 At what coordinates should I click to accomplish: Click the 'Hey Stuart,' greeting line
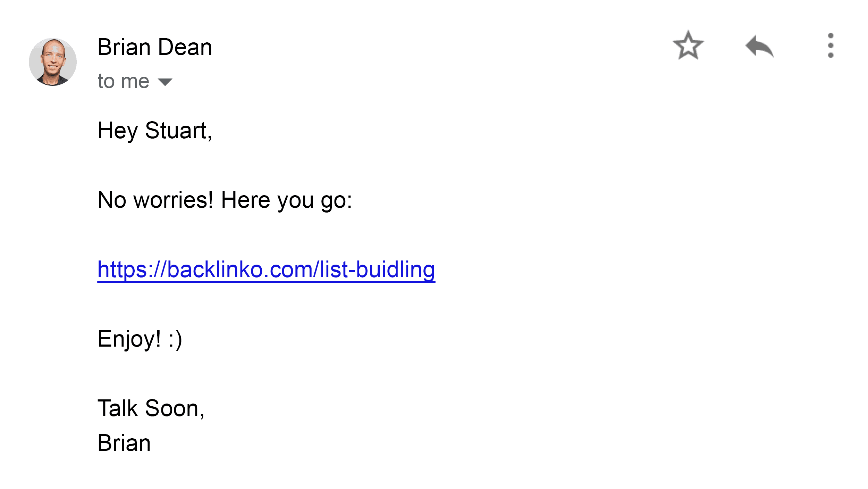(155, 131)
